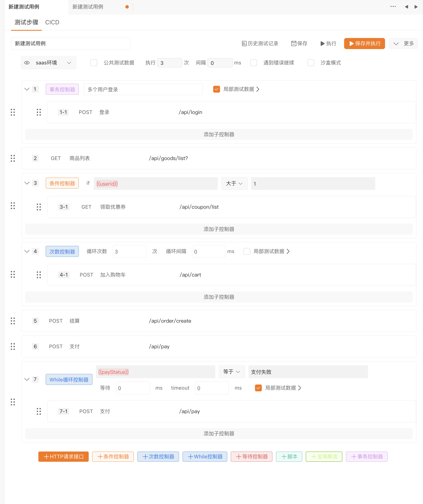The width and height of the screenshot is (423, 504).
Task: Click the +条件控制器 button
Action: pyautogui.click(x=113, y=456)
